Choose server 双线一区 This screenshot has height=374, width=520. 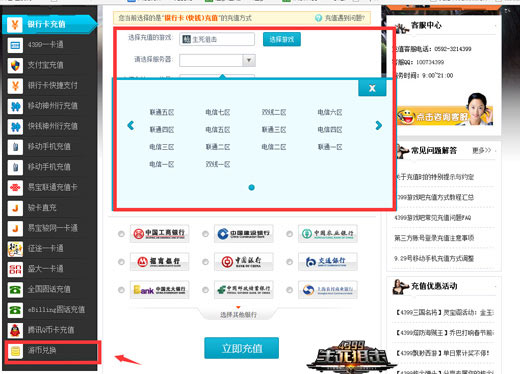coord(218,164)
